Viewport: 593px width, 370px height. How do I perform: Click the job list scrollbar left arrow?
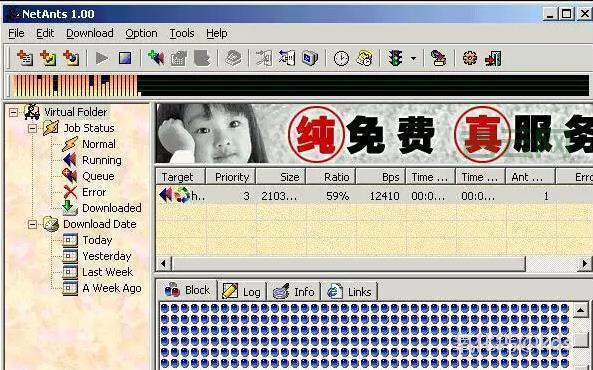point(163,263)
